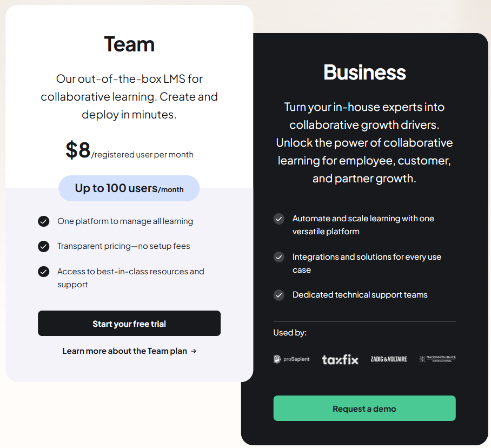Click the checkmark beside "One platform to manage all learning"
The height and width of the screenshot is (448, 491).
(x=44, y=221)
